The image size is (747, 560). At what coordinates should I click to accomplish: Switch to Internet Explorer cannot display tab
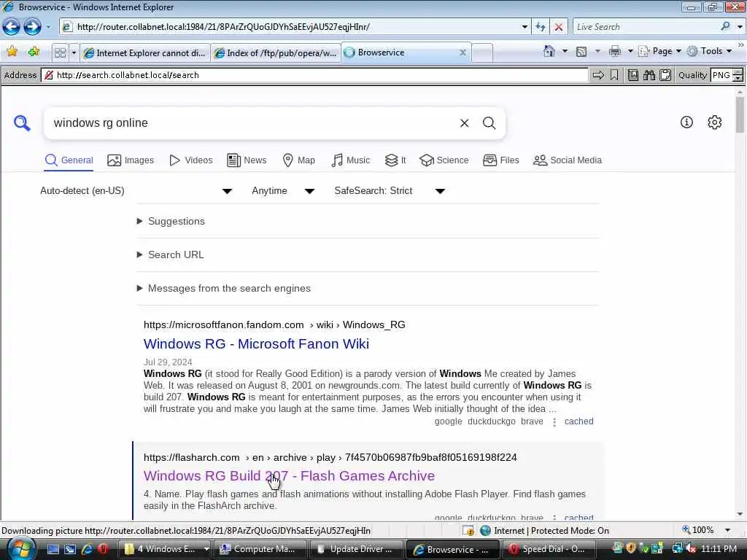tap(145, 52)
